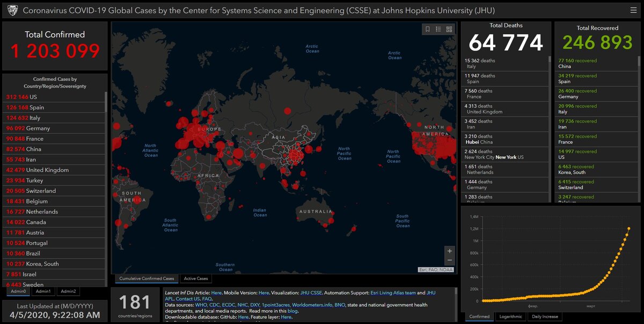Open the hamburger menu in the header
Screen dimensions: 644x324
tap(634, 10)
